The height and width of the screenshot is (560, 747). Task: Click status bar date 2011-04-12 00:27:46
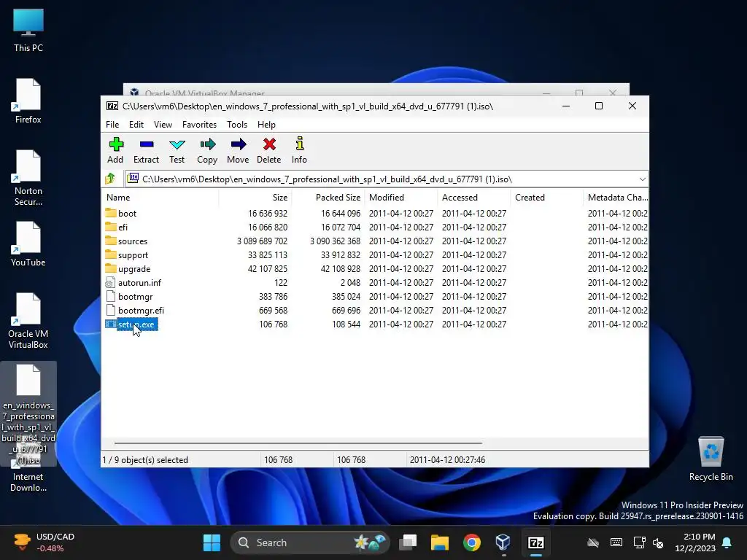tap(447, 460)
